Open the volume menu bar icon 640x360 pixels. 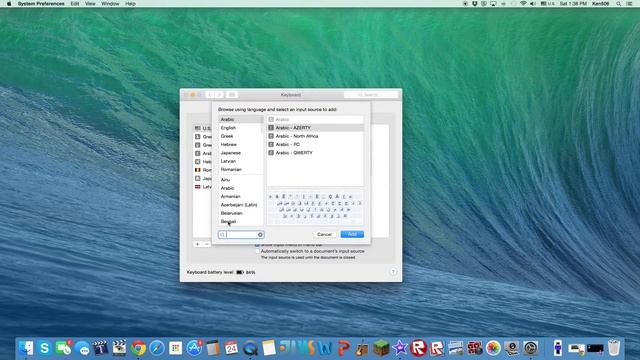pos(533,4)
